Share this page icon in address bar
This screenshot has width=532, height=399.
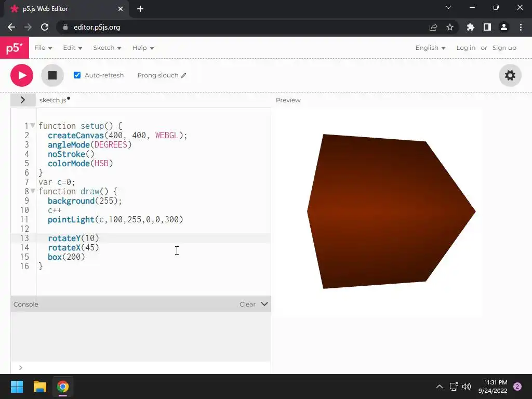(433, 27)
